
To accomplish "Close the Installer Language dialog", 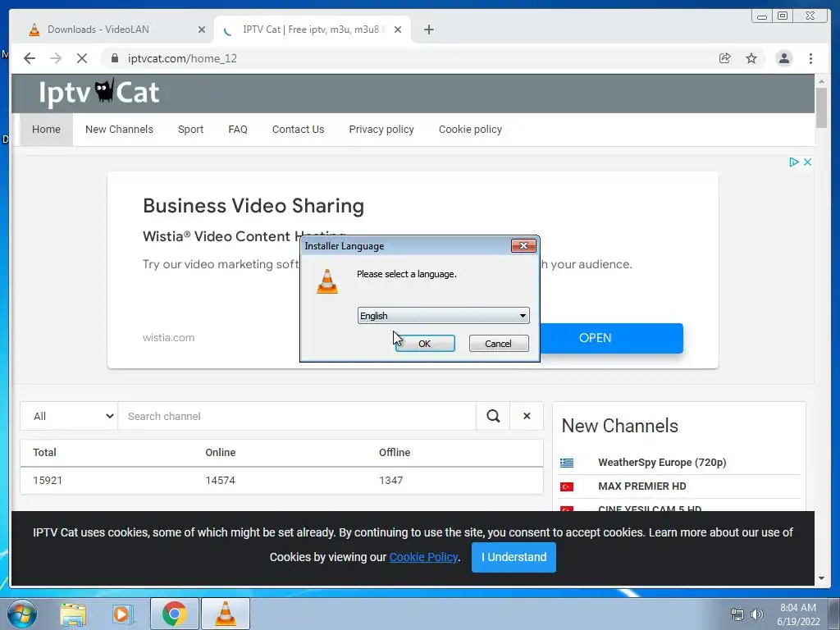I will 523,245.
